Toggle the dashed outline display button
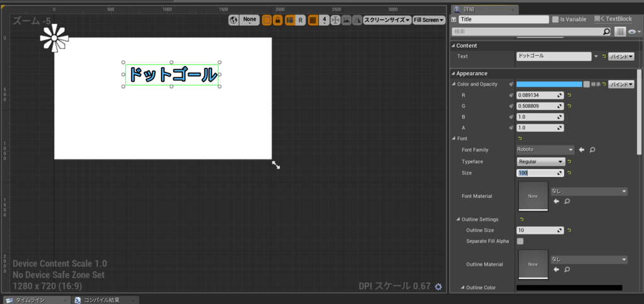 click(267, 20)
